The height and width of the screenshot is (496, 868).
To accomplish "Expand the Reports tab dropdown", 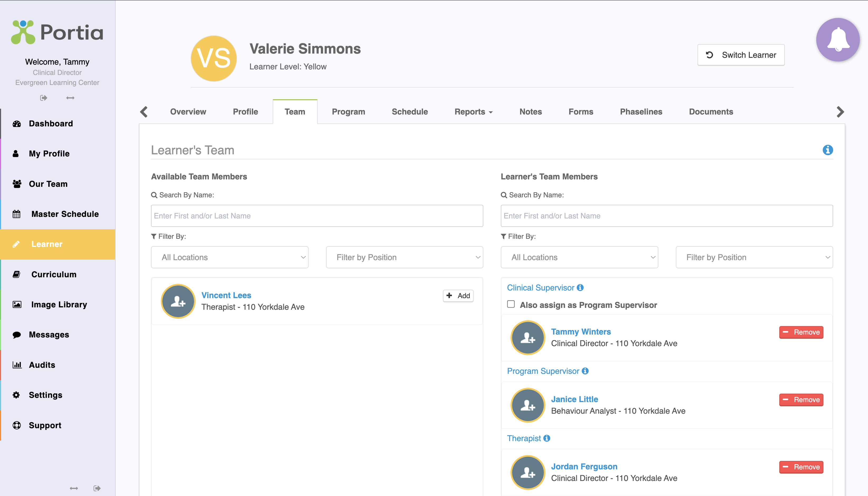I will pos(473,112).
